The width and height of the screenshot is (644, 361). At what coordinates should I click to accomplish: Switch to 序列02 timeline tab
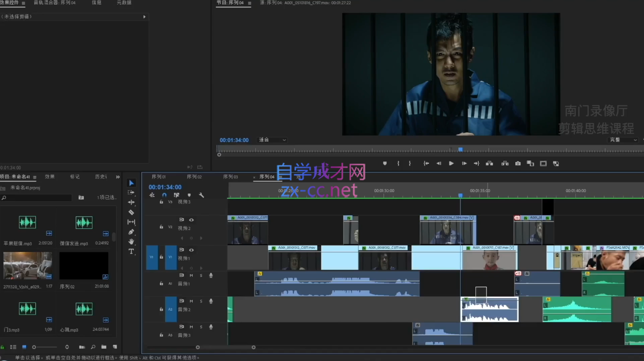[x=194, y=177]
